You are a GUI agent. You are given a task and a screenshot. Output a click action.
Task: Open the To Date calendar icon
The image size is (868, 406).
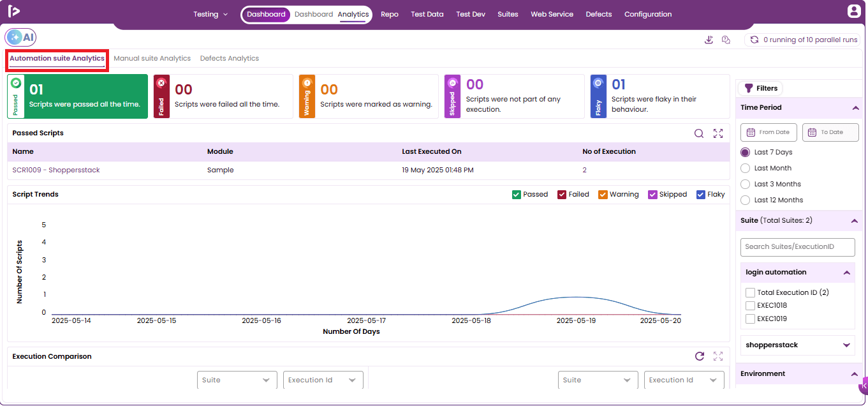812,132
